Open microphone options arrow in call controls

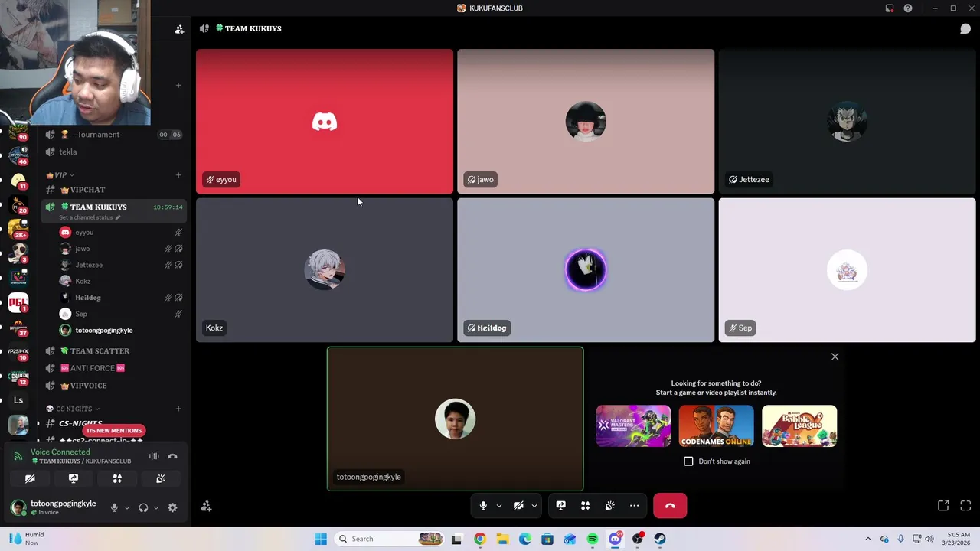(x=499, y=506)
